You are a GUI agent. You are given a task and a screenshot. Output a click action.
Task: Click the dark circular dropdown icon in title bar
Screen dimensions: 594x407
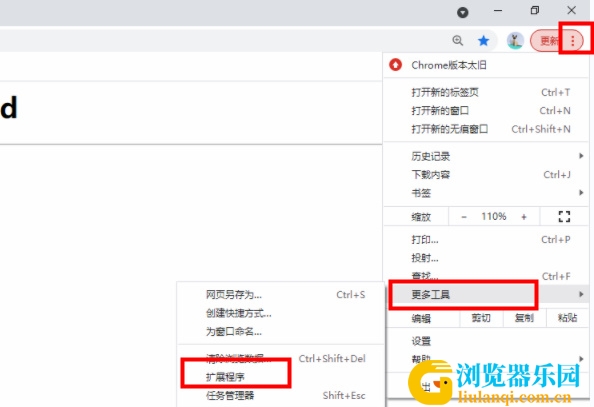click(x=463, y=13)
